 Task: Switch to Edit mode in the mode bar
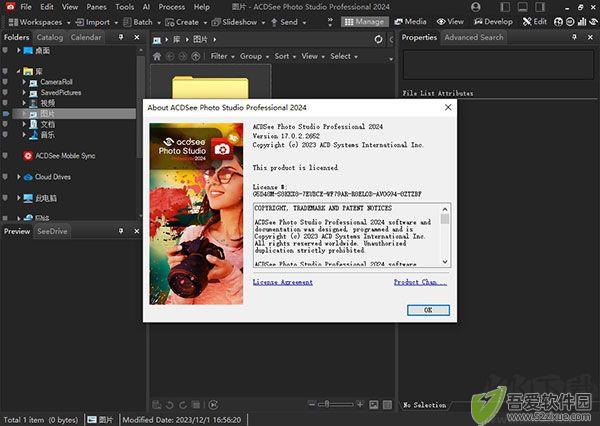[535, 22]
